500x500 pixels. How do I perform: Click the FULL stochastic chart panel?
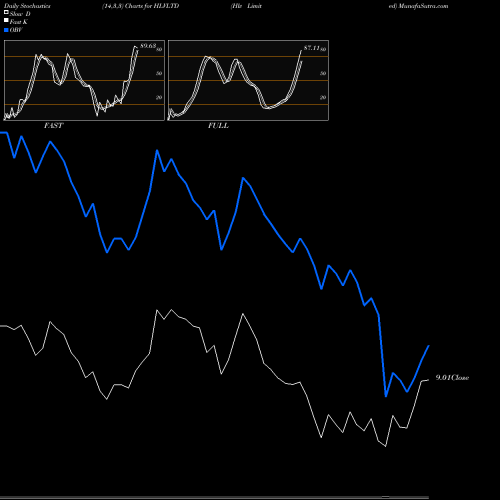(x=248, y=80)
